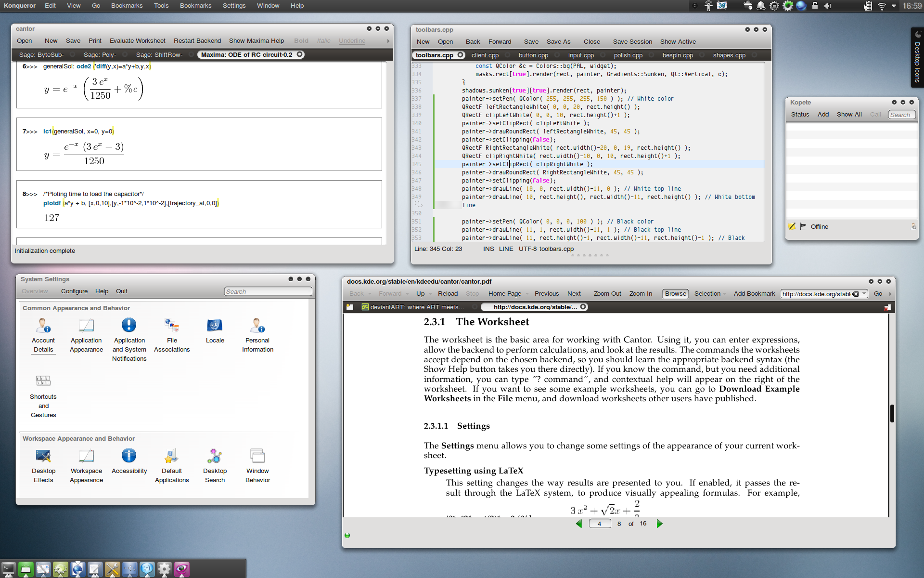Screen dimensions: 924x578
Task: Toggle Underline formatting in cantor toolbar
Action: 352,41
